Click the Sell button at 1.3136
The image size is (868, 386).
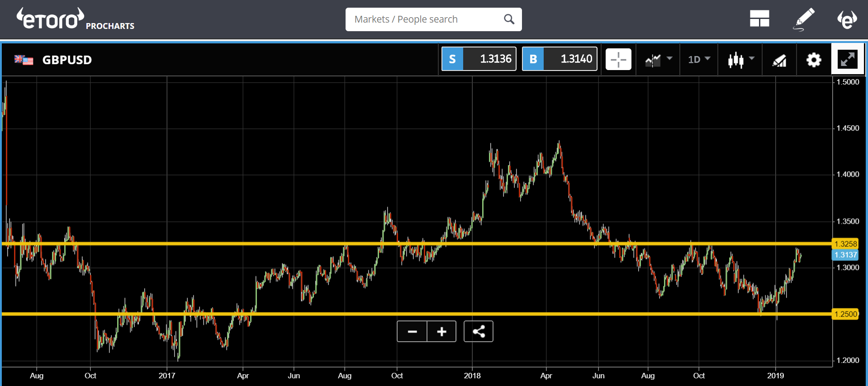tap(479, 59)
